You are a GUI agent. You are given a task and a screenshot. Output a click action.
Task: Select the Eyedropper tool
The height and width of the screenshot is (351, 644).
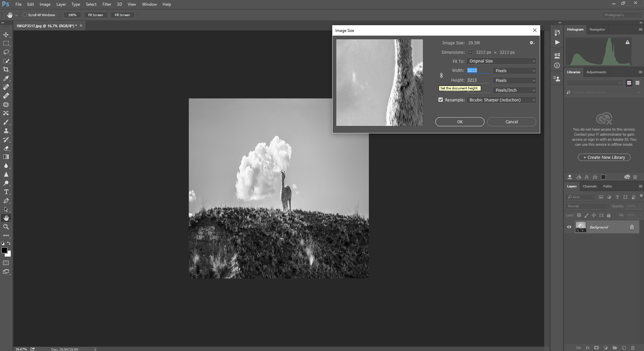coord(6,78)
